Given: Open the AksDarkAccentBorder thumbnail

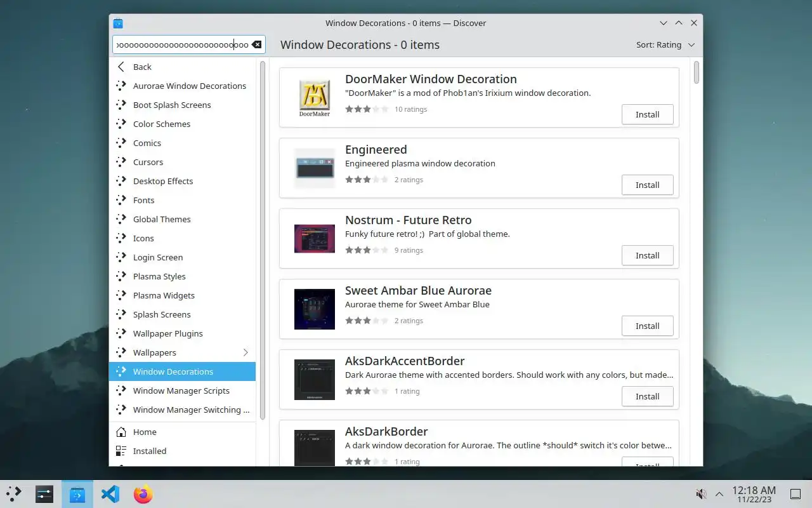Looking at the screenshot, I should (x=315, y=380).
